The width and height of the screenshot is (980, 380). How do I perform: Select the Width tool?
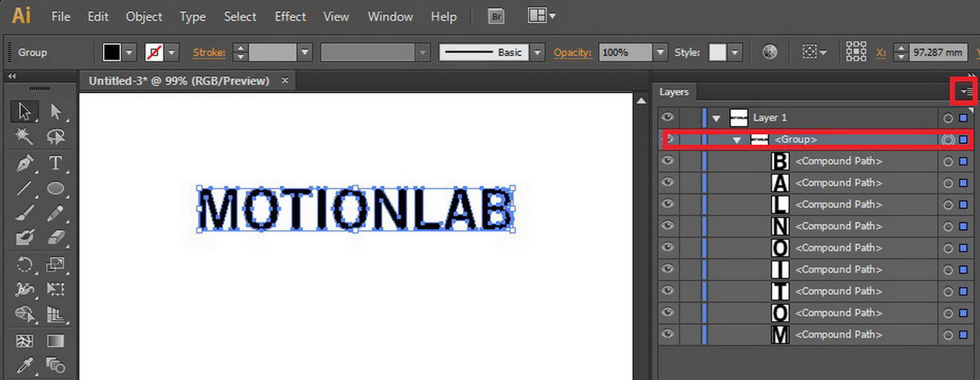pos(25,290)
